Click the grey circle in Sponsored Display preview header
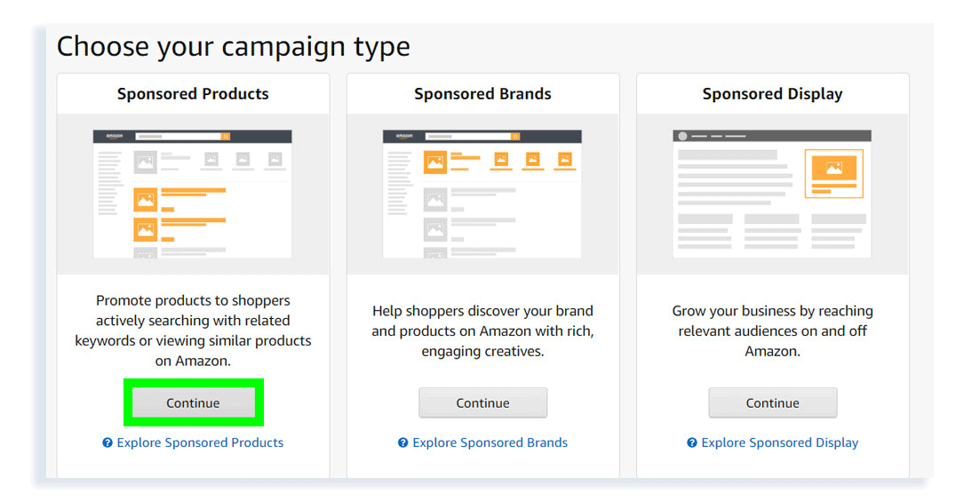Image resolution: width=980 pixels, height=501 pixels. (682, 136)
